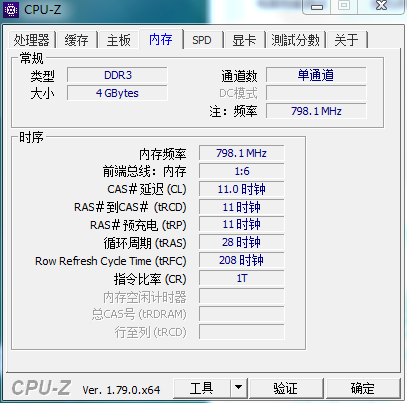Viewport: 407px width, 403px height.
Task: Click the RAS# 到CAS# (tRCD) label
Action: (130, 207)
